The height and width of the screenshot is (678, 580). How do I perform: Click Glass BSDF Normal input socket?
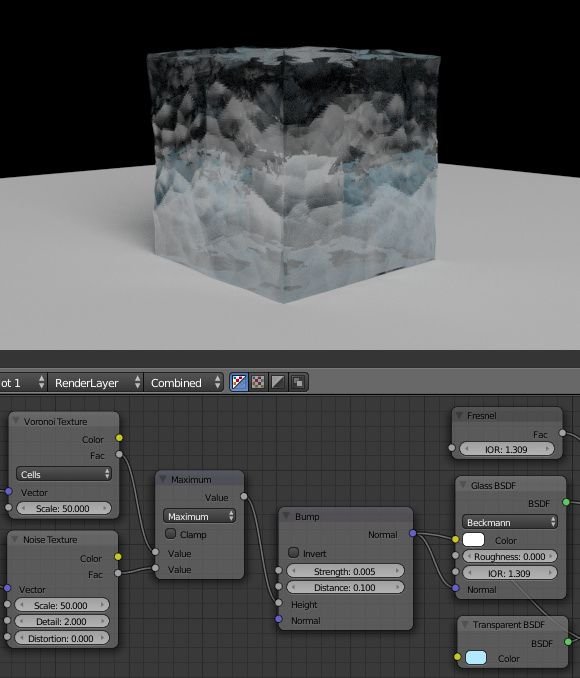pyautogui.click(x=455, y=588)
